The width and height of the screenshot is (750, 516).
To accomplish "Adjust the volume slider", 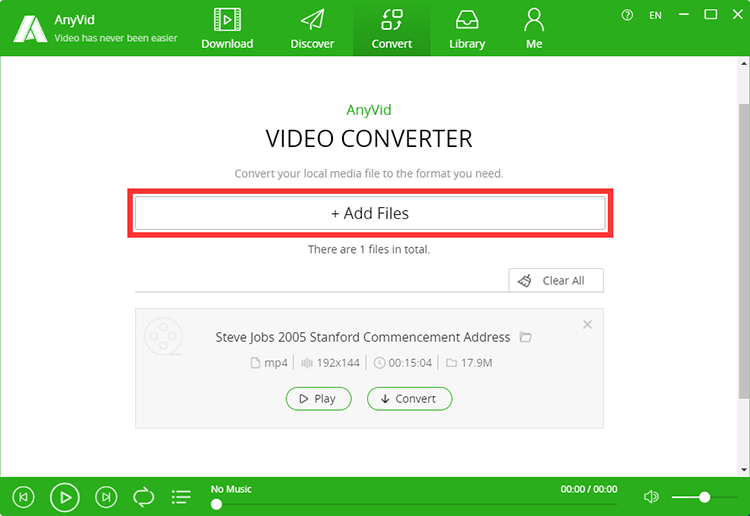I will 704,497.
